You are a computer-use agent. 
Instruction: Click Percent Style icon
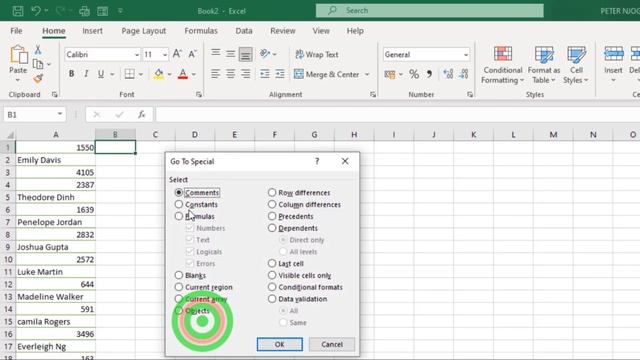[x=414, y=74]
